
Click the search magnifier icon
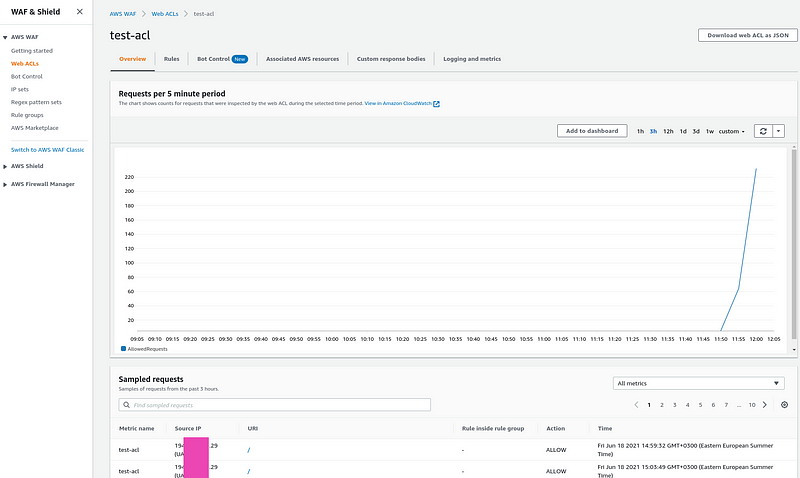click(127, 405)
